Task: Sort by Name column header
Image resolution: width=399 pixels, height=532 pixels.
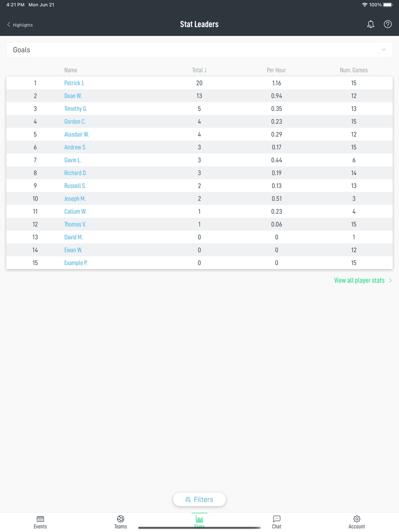Action: coord(71,70)
